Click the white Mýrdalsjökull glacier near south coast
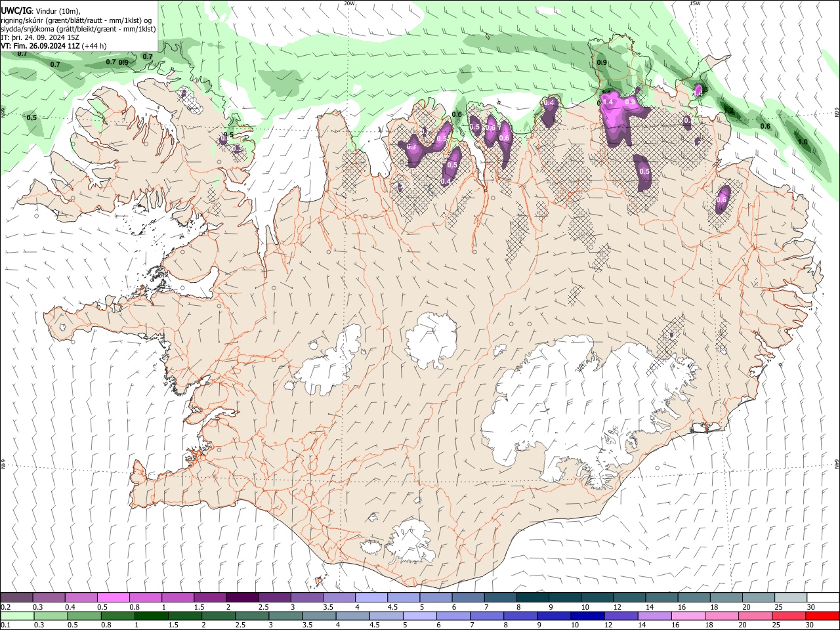The image size is (840, 630). [412, 542]
